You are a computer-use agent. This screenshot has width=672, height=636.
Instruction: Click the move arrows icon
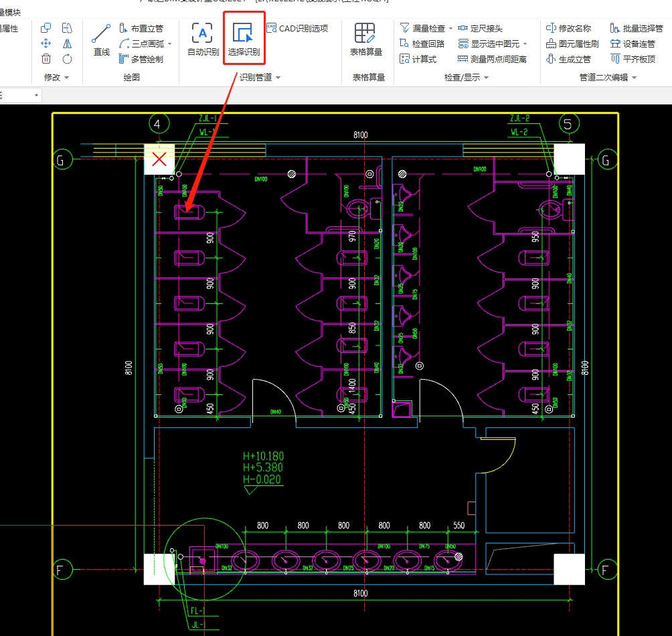pyautogui.click(x=46, y=44)
